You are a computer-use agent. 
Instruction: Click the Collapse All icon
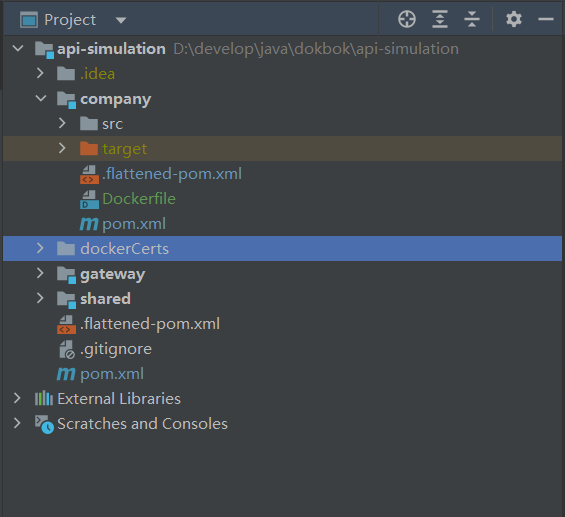(x=472, y=19)
